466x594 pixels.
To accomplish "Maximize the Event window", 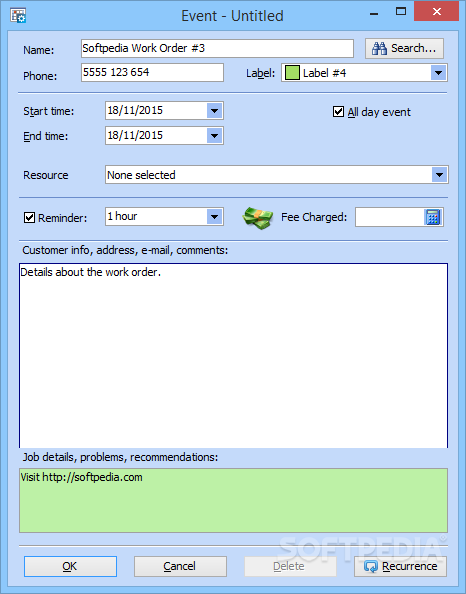I will point(401,12).
